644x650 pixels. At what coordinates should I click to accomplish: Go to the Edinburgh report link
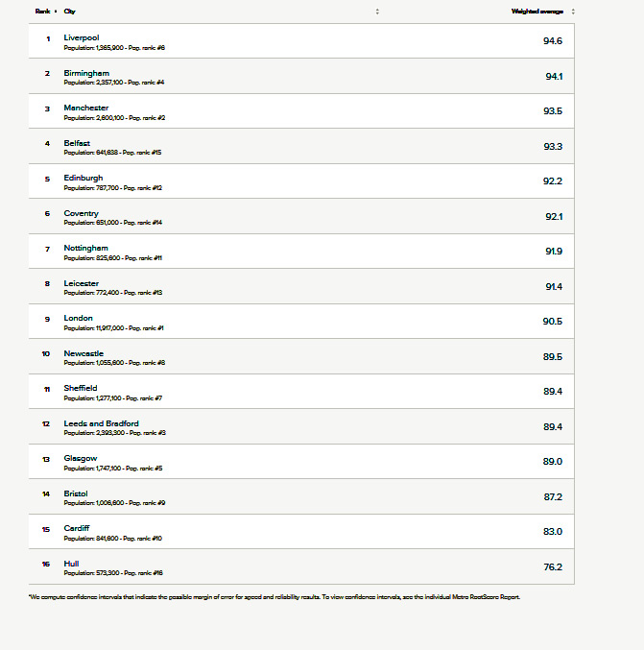[x=83, y=178]
